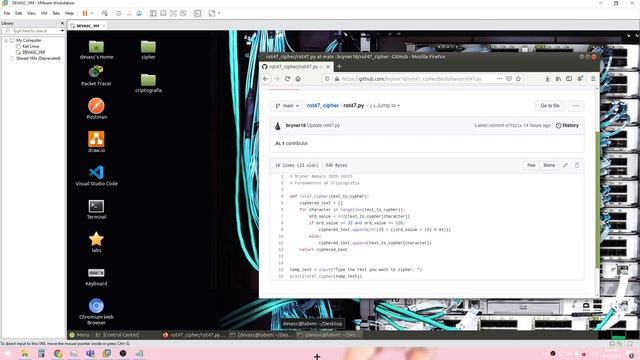This screenshot has width=640, height=360.
Task: Open the Firefox downloads icon
Action: [547, 79]
